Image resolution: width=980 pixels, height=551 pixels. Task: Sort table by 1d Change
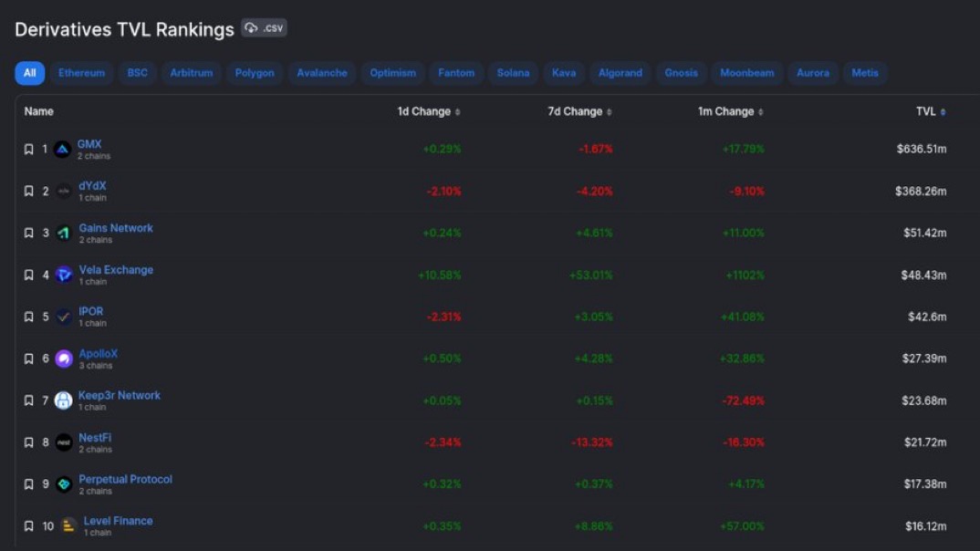(x=428, y=111)
